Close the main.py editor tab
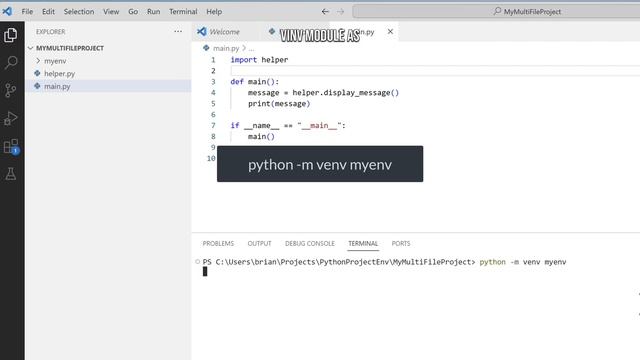640x360 pixels. click(x=390, y=31)
